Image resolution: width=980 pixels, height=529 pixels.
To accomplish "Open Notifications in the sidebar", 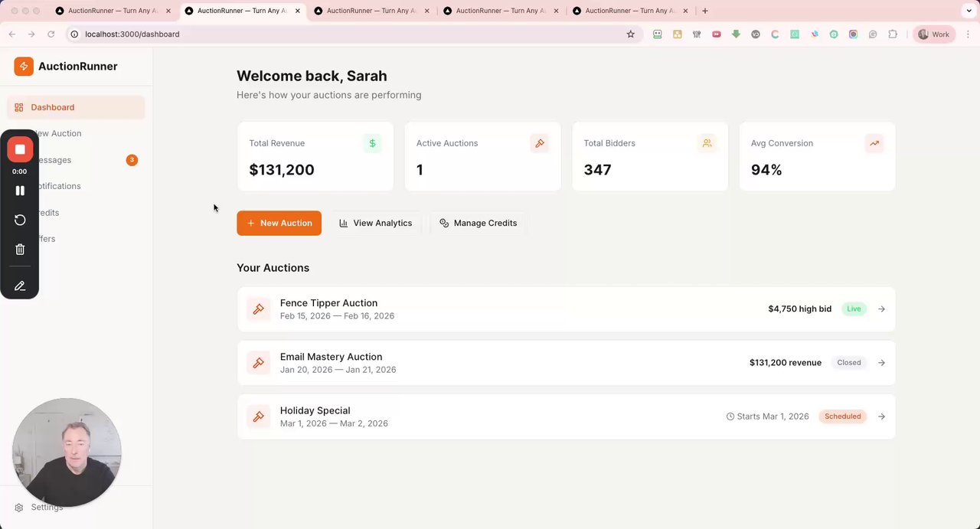I will (x=76, y=186).
